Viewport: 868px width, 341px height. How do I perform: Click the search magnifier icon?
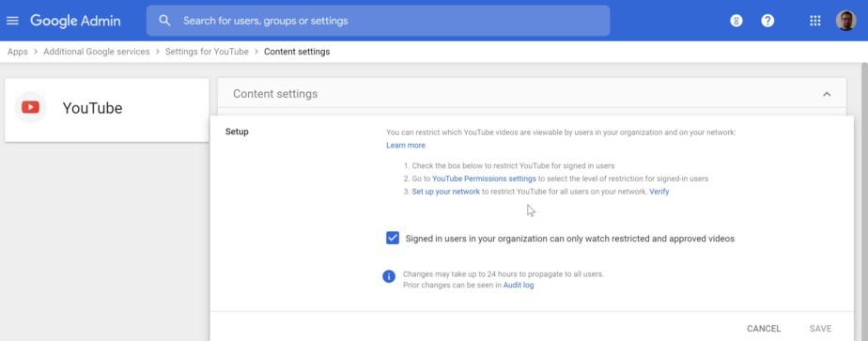click(x=164, y=21)
